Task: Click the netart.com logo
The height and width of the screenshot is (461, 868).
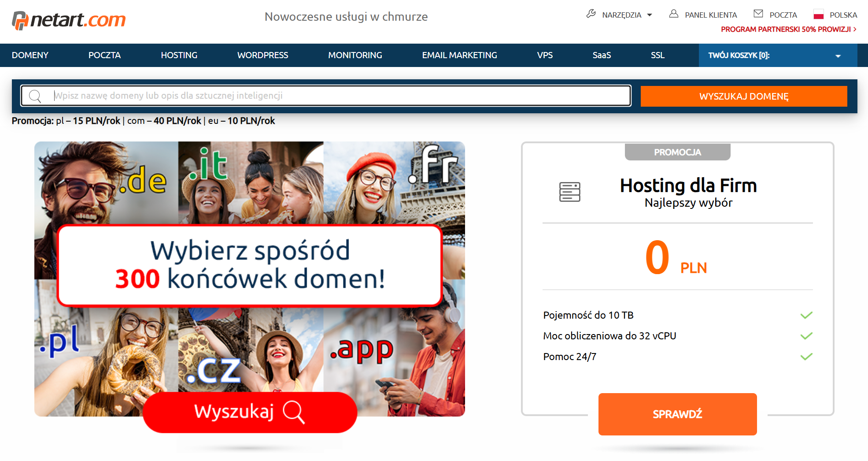Action: pyautogui.click(x=69, y=20)
